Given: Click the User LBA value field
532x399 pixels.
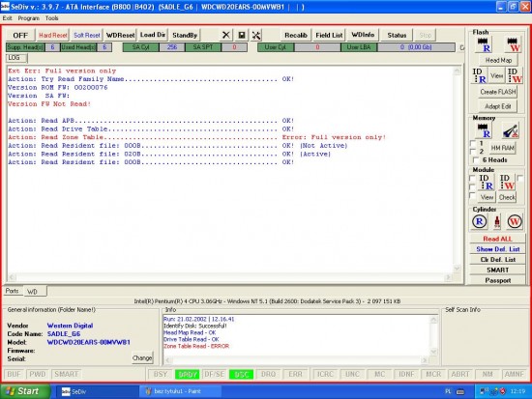Looking at the screenshot, I should (416, 47).
